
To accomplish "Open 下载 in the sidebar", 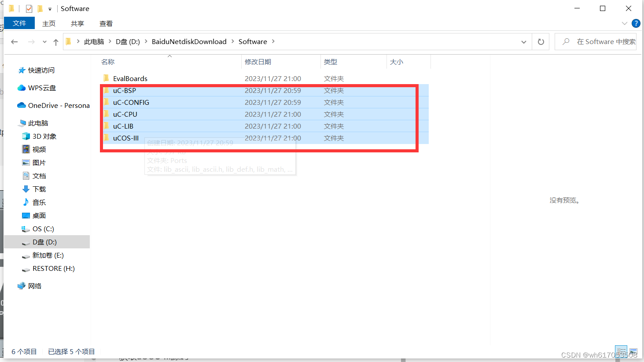I will [39, 189].
